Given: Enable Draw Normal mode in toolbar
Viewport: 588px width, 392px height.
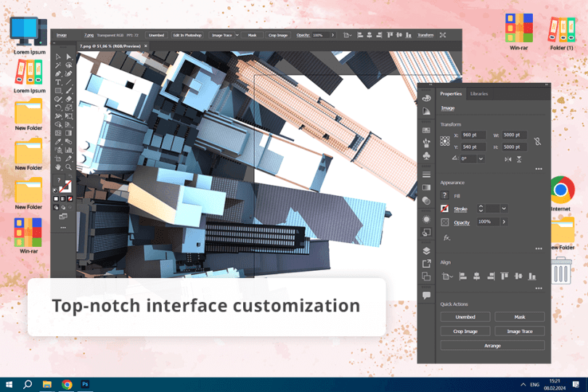Looking at the screenshot, I should [56, 207].
